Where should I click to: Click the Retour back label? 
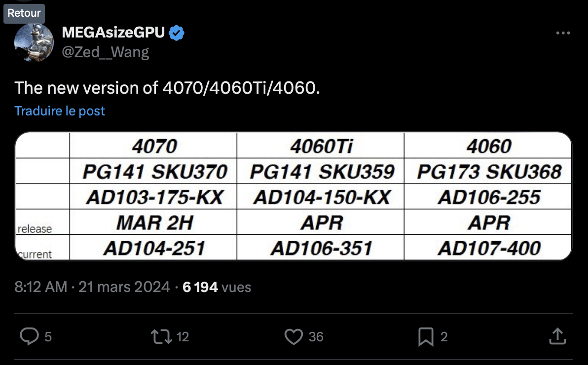[24, 13]
